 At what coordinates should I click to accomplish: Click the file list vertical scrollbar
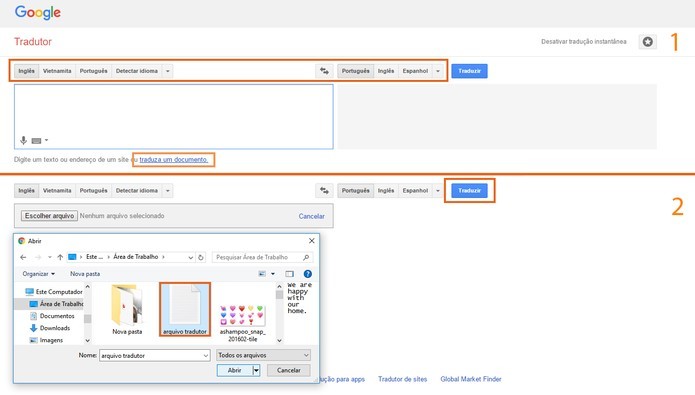pyautogui.click(x=279, y=314)
